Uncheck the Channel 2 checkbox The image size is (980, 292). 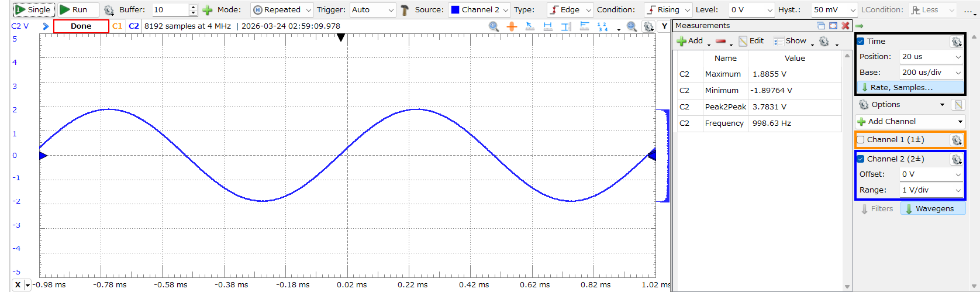pyautogui.click(x=861, y=159)
